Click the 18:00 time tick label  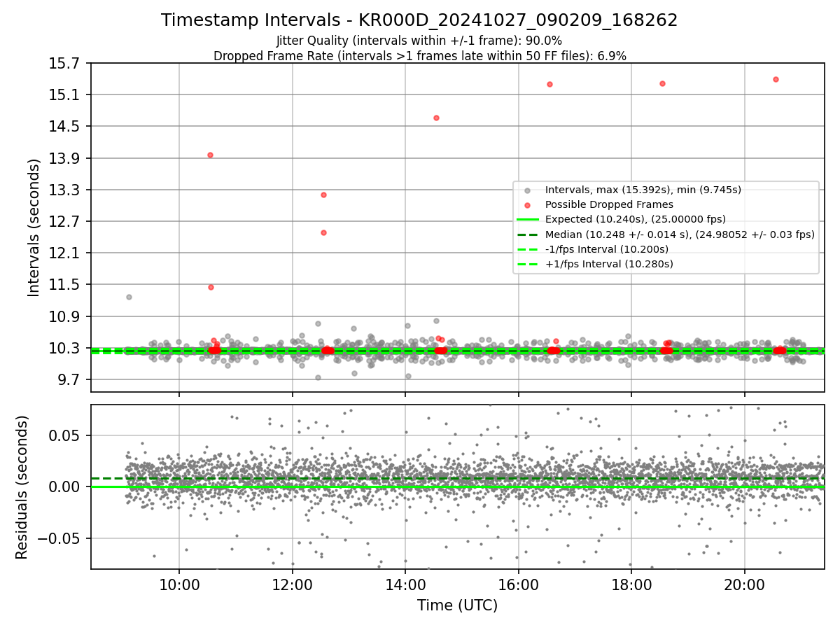tap(631, 584)
